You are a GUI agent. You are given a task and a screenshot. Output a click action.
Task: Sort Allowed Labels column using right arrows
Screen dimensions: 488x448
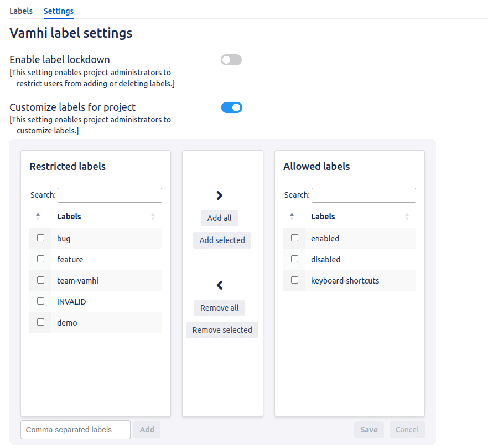(x=407, y=217)
